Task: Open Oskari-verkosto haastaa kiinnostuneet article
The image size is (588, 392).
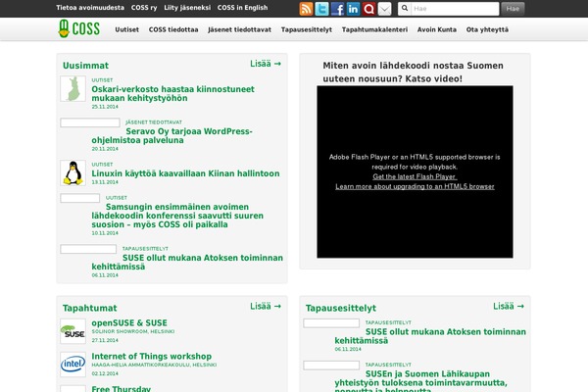Action: tap(172, 94)
